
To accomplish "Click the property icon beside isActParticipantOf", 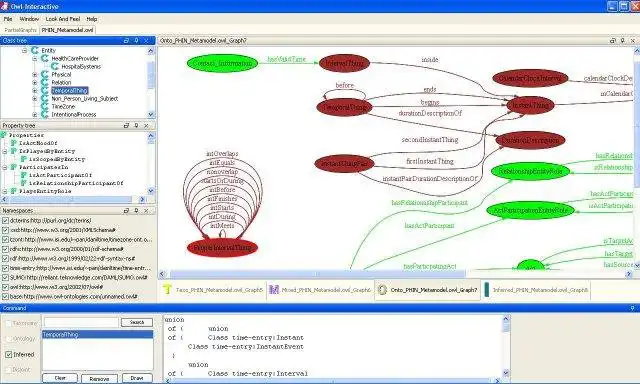I will click(24, 175).
